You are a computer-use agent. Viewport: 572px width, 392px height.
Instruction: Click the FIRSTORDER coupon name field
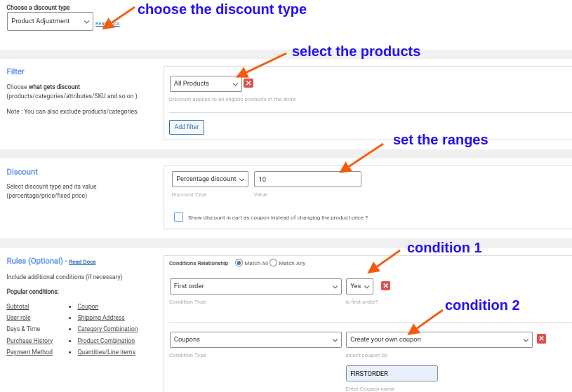pyautogui.click(x=392, y=373)
